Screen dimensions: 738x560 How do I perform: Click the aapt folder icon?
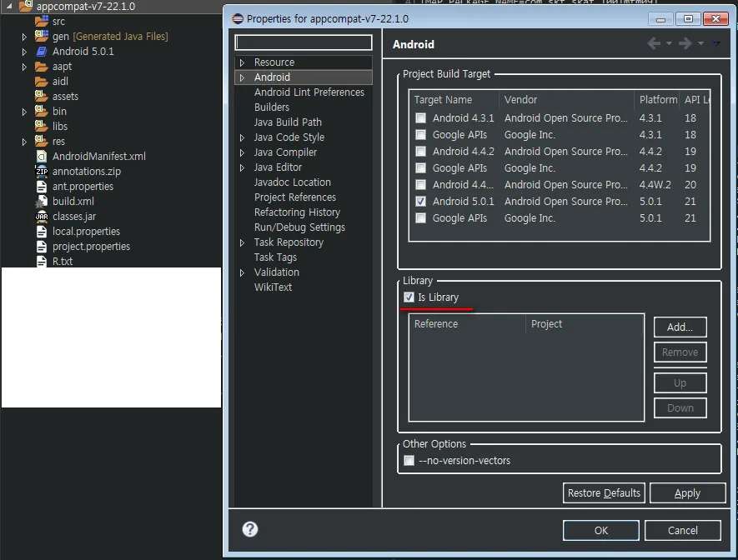(42, 67)
